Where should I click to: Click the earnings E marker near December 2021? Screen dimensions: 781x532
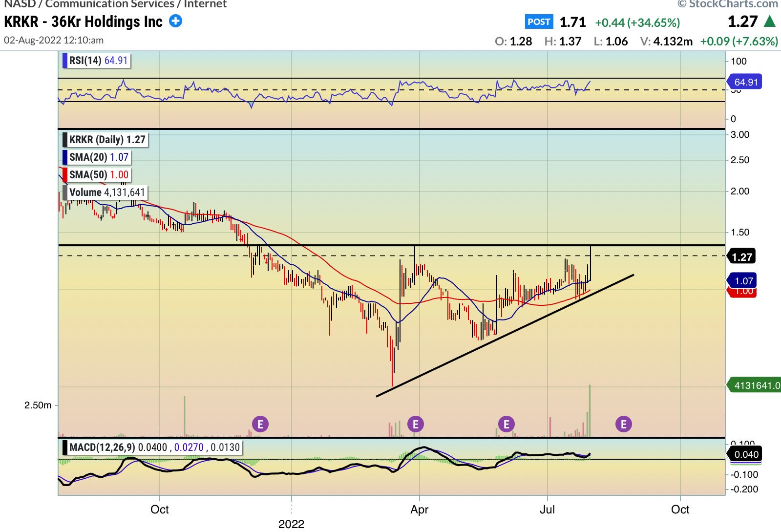coord(260,424)
